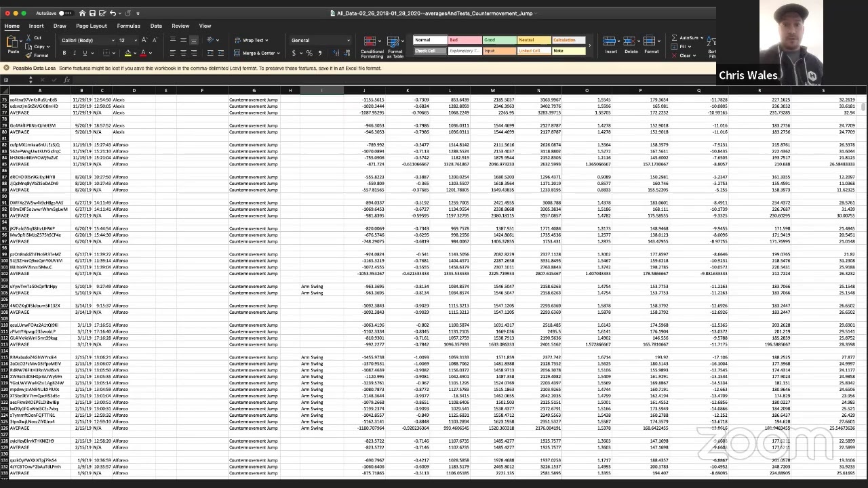Screen dimensions: 868x488
Task: Click the Increase Font Size icon
Action: click(143, 40)
